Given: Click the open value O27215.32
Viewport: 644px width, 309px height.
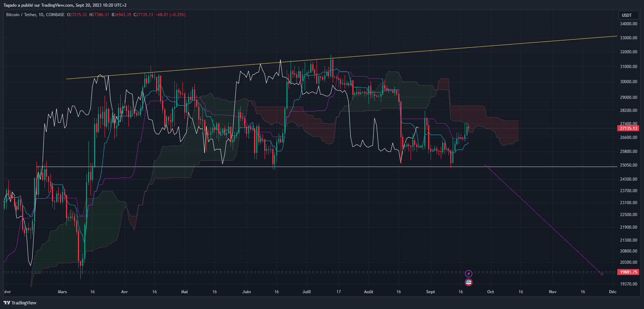Looking at the screenshot, I should pyautogui.click(x=77, y=15).
